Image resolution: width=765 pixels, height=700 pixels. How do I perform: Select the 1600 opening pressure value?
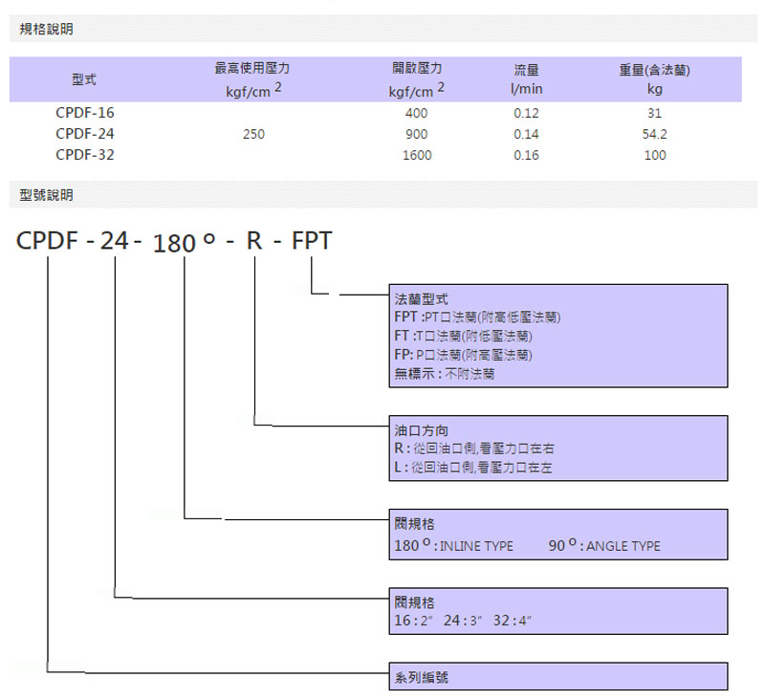[x=418, y=155]
